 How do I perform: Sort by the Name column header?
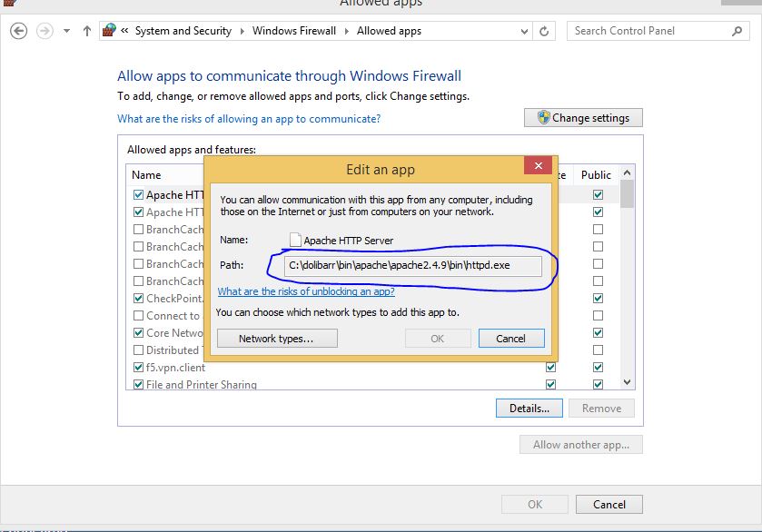coord(146,175)
